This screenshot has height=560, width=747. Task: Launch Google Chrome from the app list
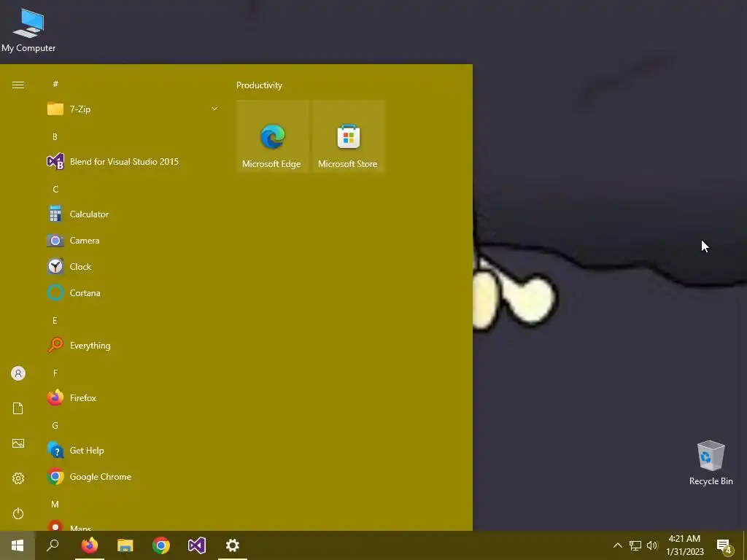133,477
